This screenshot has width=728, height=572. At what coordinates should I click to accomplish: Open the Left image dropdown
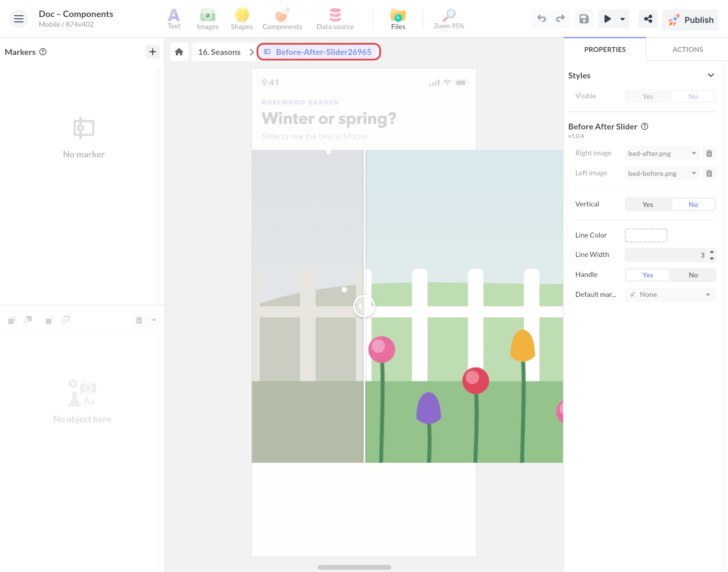(x=662, y=173)
